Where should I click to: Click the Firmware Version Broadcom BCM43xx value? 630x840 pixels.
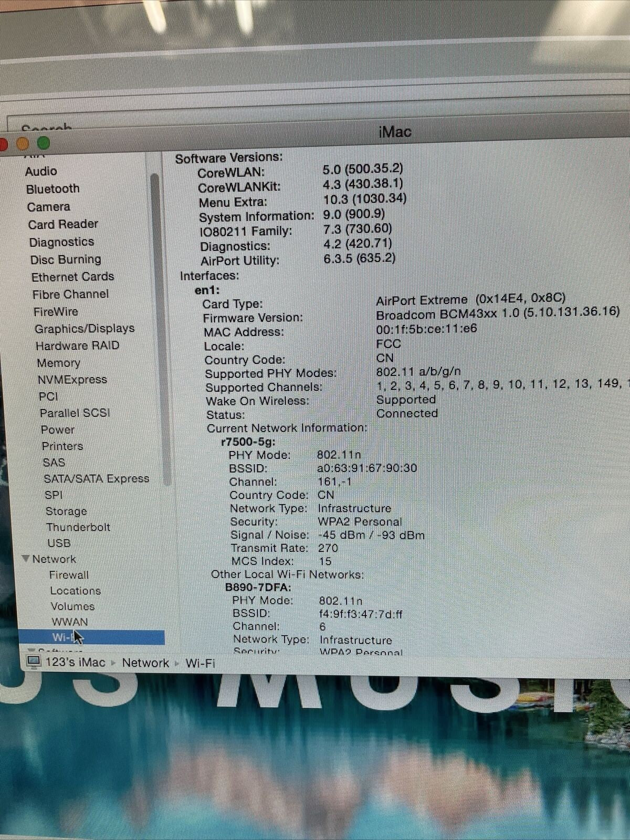tap(498, 313)
